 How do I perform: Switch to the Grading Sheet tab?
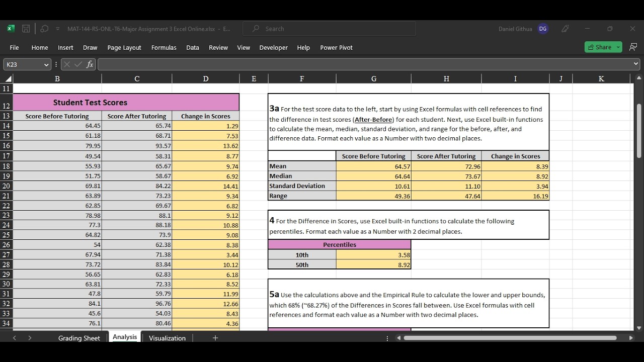tap(79, 338)
